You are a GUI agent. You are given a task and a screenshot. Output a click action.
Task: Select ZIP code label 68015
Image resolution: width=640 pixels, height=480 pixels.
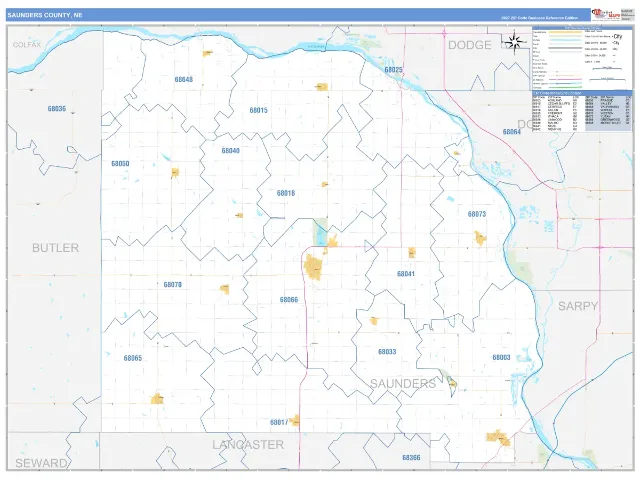click(x=258, y=110)
